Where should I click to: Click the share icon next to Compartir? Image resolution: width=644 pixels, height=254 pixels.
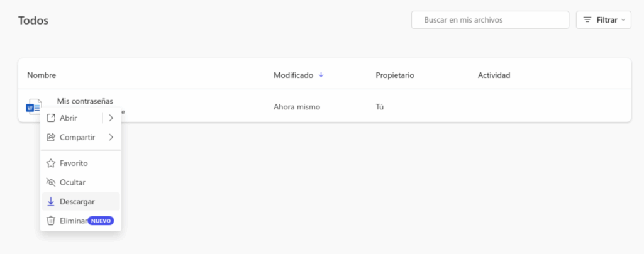(x=51, y=137)
